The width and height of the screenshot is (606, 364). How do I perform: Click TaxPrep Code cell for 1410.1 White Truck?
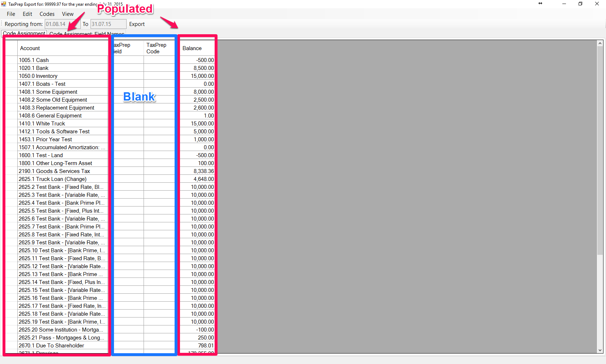click(x=159, y=124)
